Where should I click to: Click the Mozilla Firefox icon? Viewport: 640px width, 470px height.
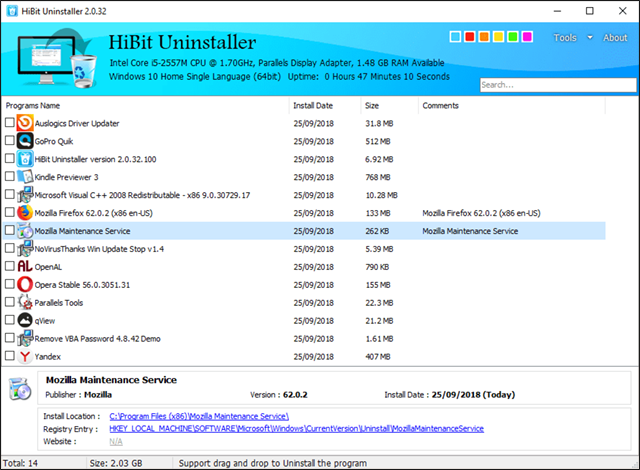coord(25,213)
